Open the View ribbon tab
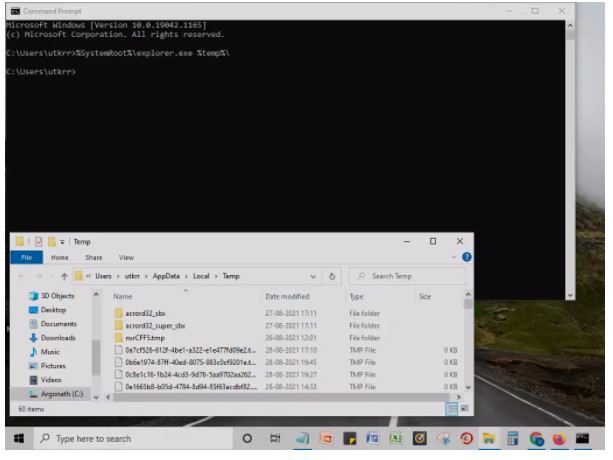The image size is (613, 460). (x=126, y=257)
